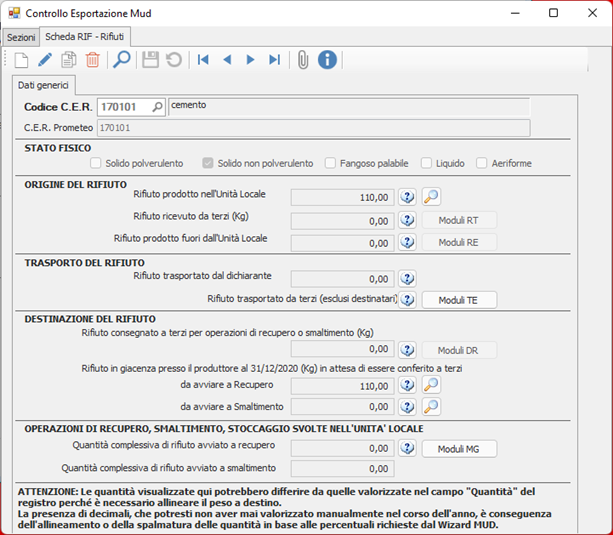Open the Moduli TE button

[x=458, y=299]
